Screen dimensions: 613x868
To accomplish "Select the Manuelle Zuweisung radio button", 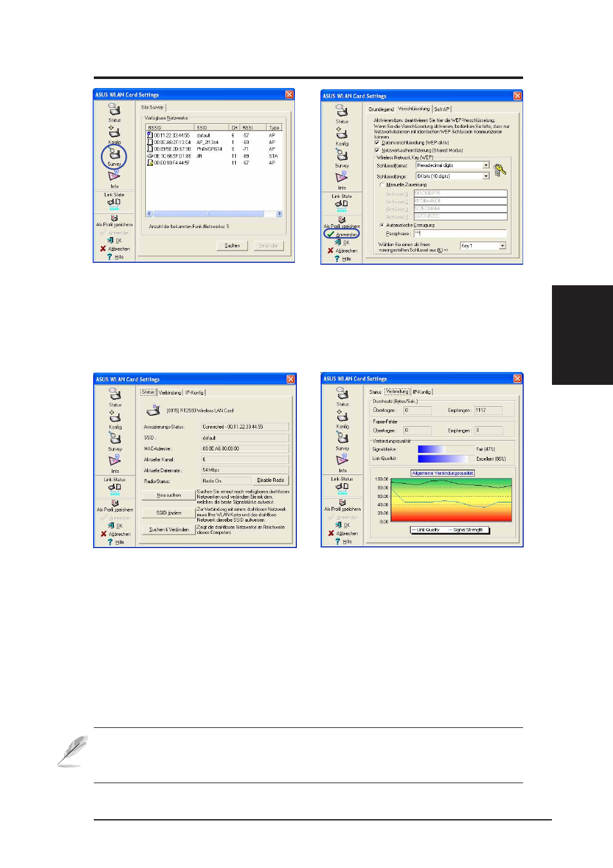I will (x=382, y=184).
